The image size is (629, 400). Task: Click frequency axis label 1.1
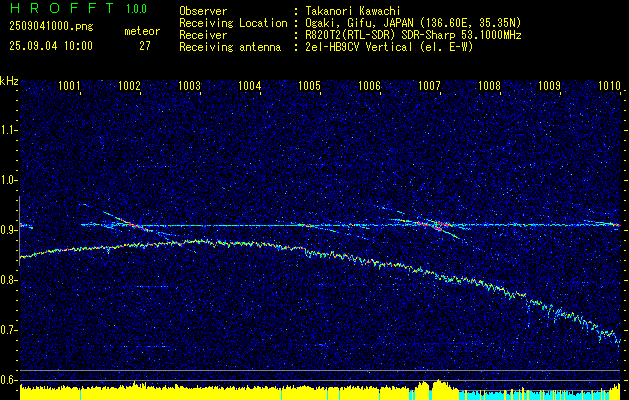[8, 130]
